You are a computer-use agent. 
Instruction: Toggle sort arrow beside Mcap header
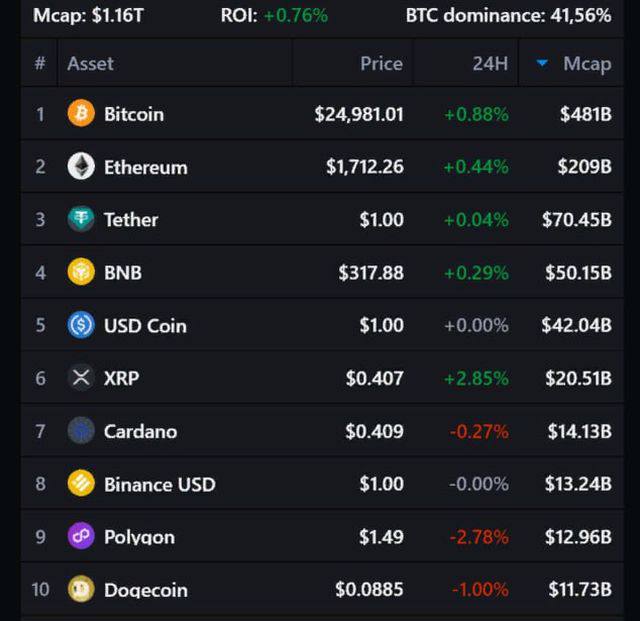click(x=542, y=63)
